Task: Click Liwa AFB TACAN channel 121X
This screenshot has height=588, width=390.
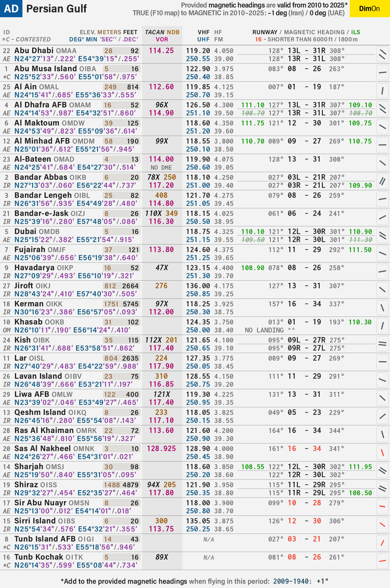Action: coord(162,394)
